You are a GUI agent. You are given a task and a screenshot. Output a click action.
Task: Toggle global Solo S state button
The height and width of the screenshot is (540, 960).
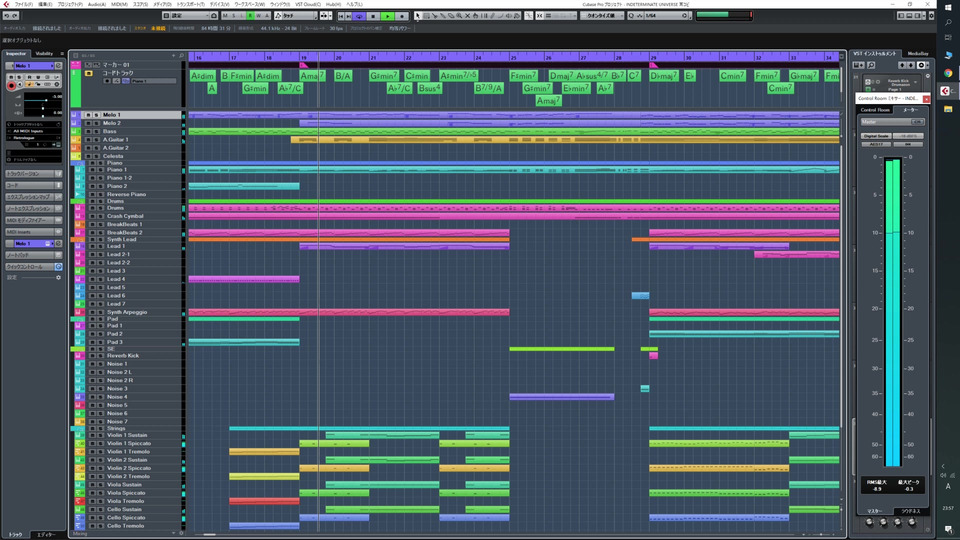233,16
